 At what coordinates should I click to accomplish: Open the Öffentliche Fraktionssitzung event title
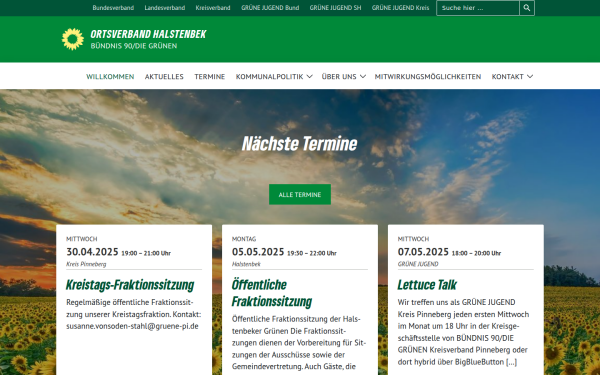[272, 293]
